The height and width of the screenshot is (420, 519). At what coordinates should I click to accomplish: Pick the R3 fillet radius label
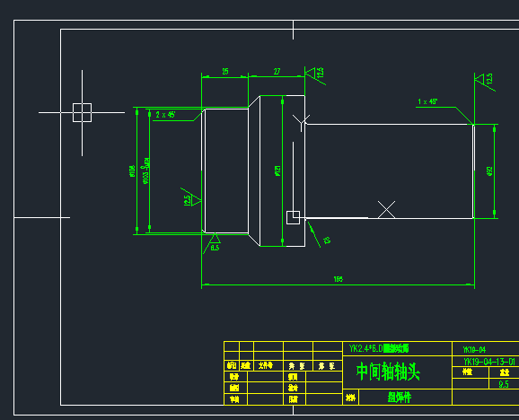point(327,241)
